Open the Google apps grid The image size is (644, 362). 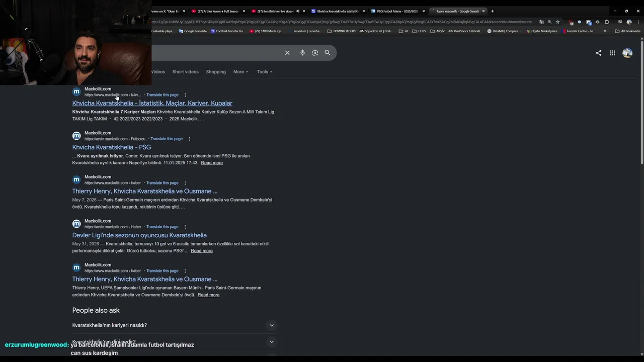pos(612,53)
